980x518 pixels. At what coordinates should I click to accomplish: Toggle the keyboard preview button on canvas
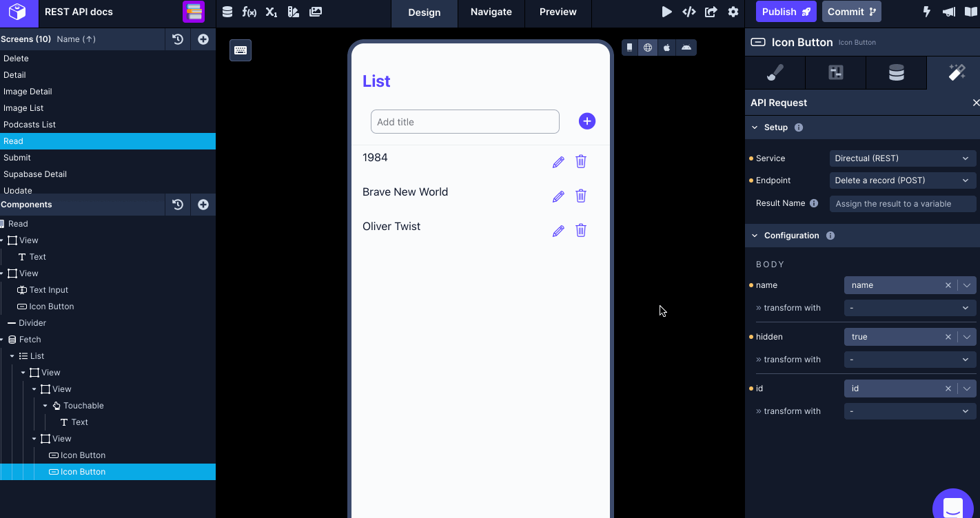coord(241,50)
